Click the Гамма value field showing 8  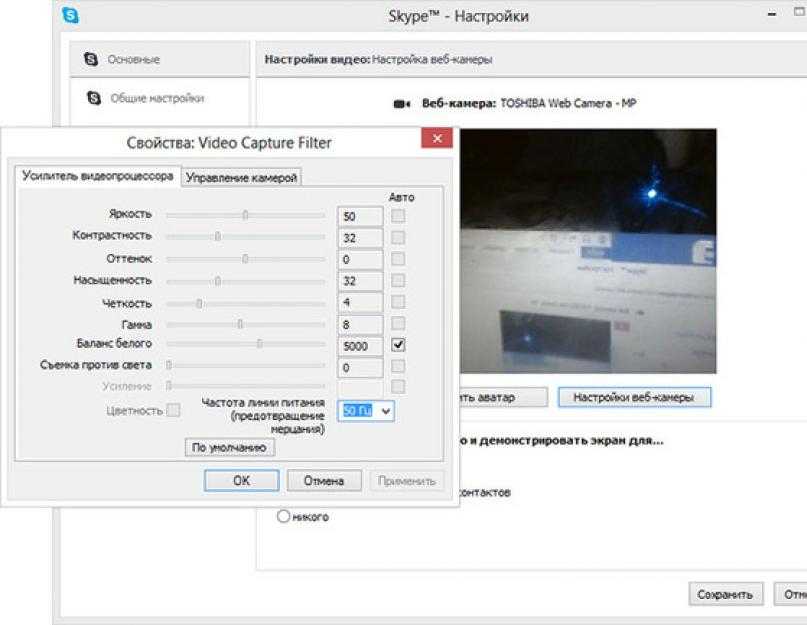360,324
